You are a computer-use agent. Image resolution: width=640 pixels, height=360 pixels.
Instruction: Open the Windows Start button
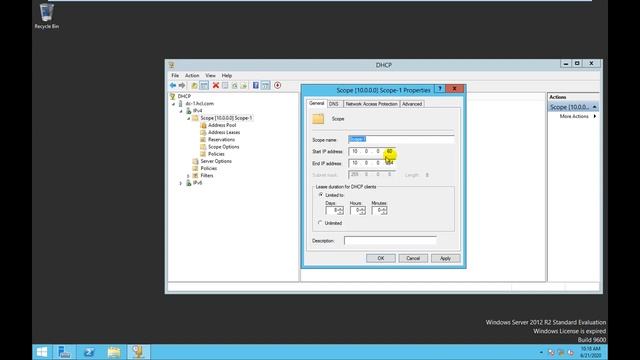point(42,352)
